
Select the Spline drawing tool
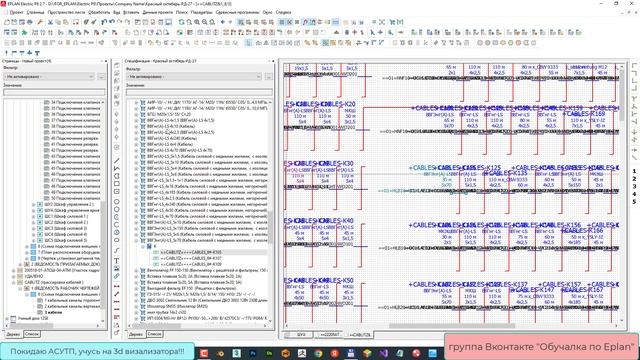coord(117,250)
